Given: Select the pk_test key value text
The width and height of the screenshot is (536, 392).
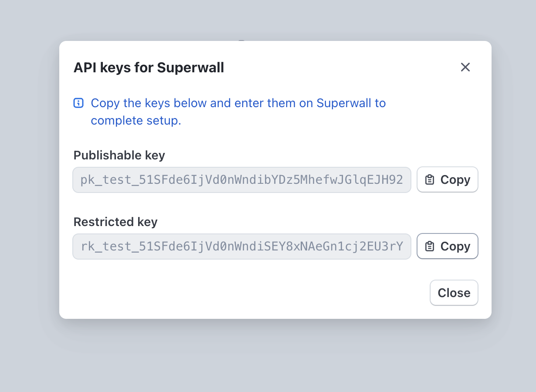Looking at the screenshot, I should coord(241,180).
